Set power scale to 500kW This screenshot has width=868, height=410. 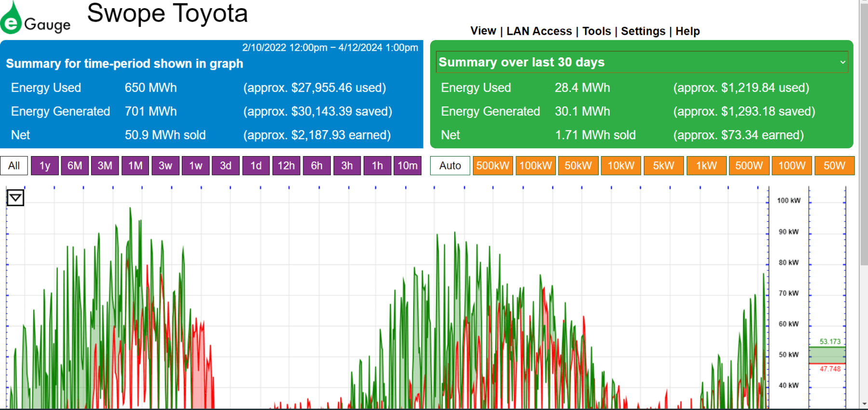[x=492, y=166]
